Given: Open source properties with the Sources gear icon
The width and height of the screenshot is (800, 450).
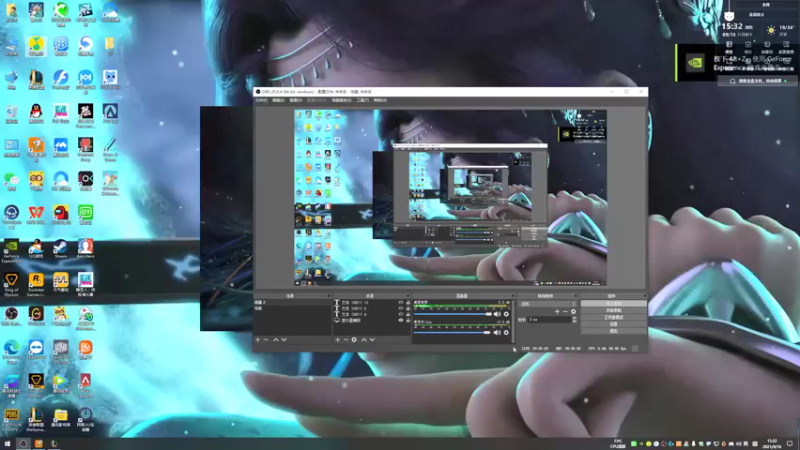Looking at the screenshot, I should point(354,340).
